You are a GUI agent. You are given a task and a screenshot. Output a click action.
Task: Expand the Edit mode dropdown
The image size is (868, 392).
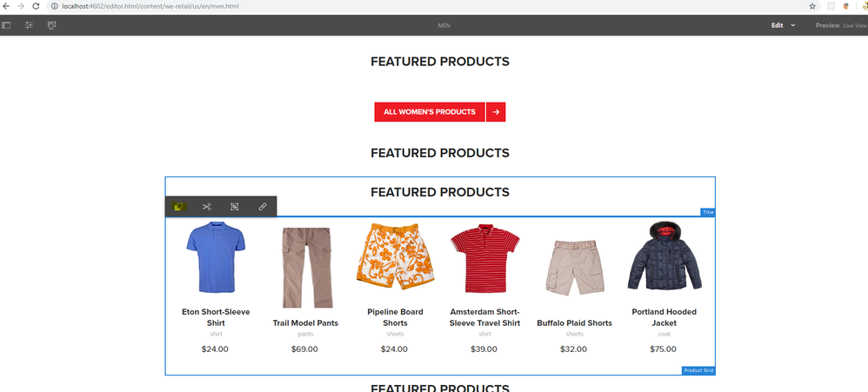coord(792,25)
